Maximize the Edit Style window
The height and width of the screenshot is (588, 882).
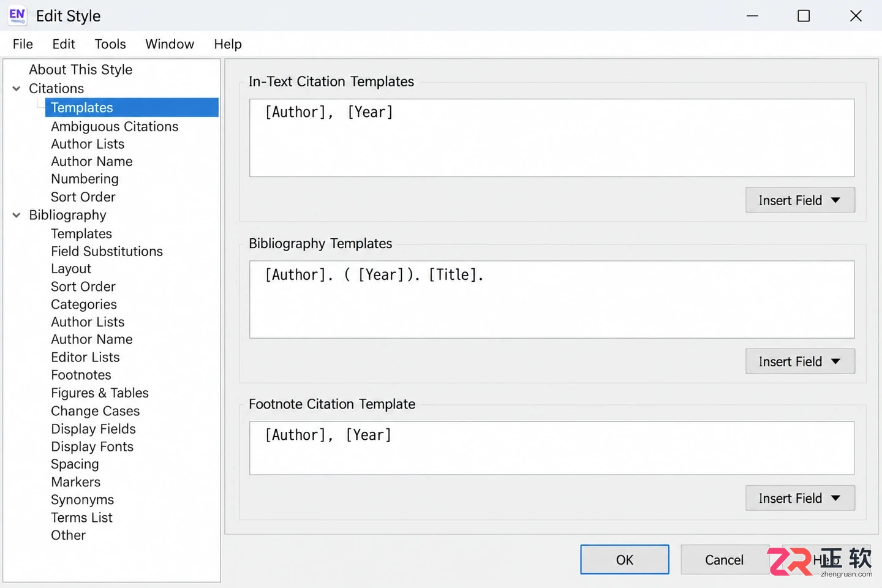(804, 16)
